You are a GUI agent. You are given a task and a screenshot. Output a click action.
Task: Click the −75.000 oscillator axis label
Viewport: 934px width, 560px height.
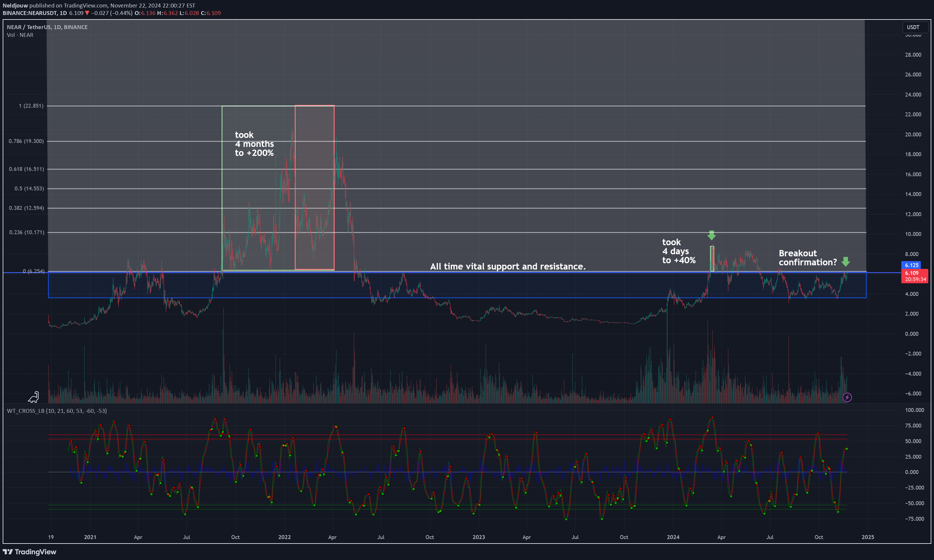(915, 519)
